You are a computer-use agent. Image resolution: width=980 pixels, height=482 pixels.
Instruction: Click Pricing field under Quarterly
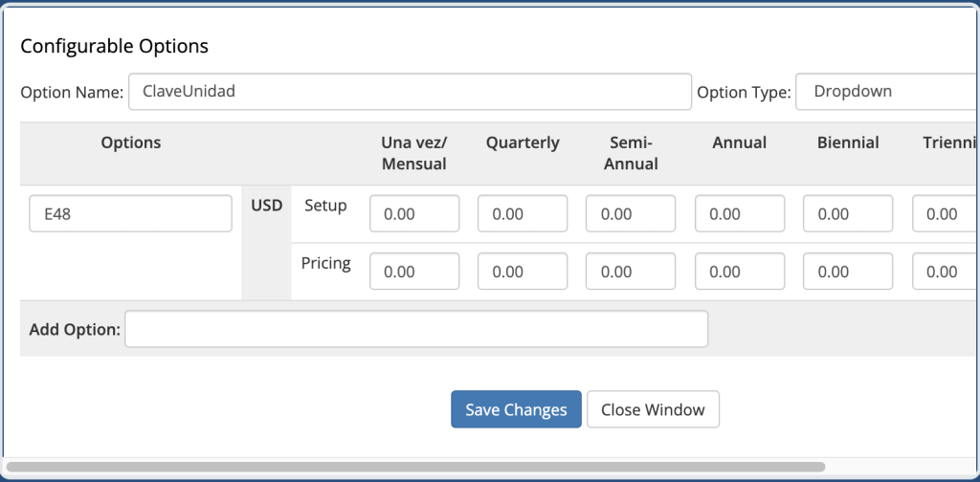point(523,271)
